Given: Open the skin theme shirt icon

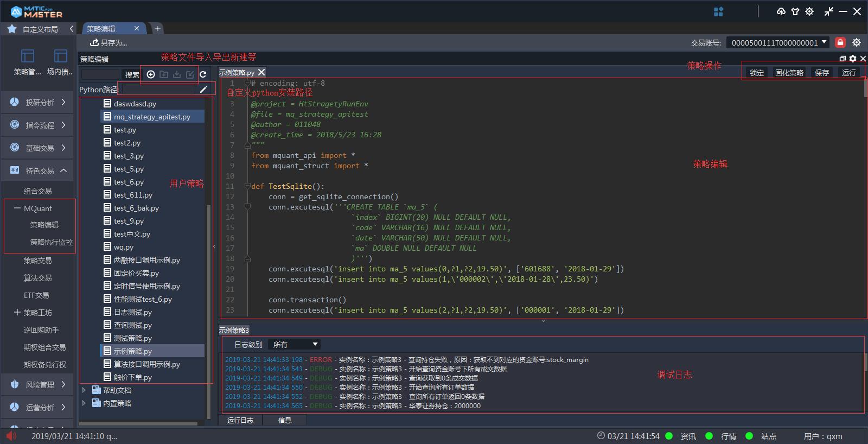Looking at the screenshot, I should point(795,11).
